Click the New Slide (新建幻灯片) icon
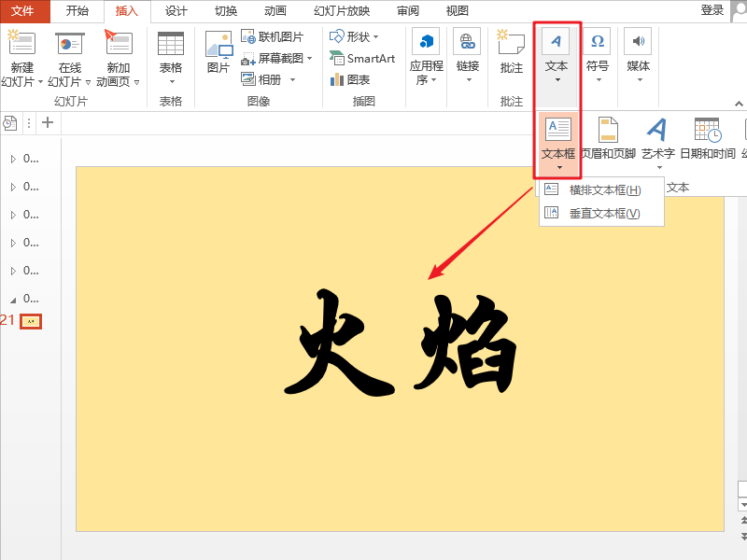 coord(21,43)
